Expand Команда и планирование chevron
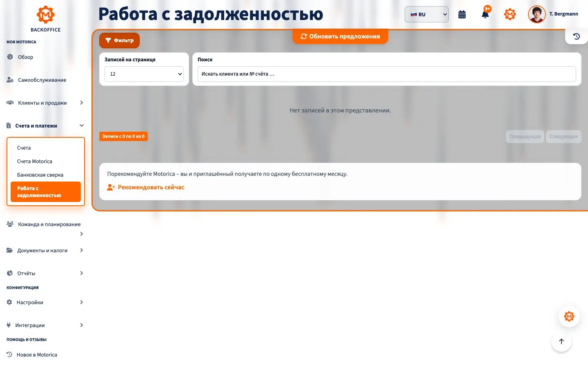Viewport: 588px width, 368px height. tap(82, 234)
